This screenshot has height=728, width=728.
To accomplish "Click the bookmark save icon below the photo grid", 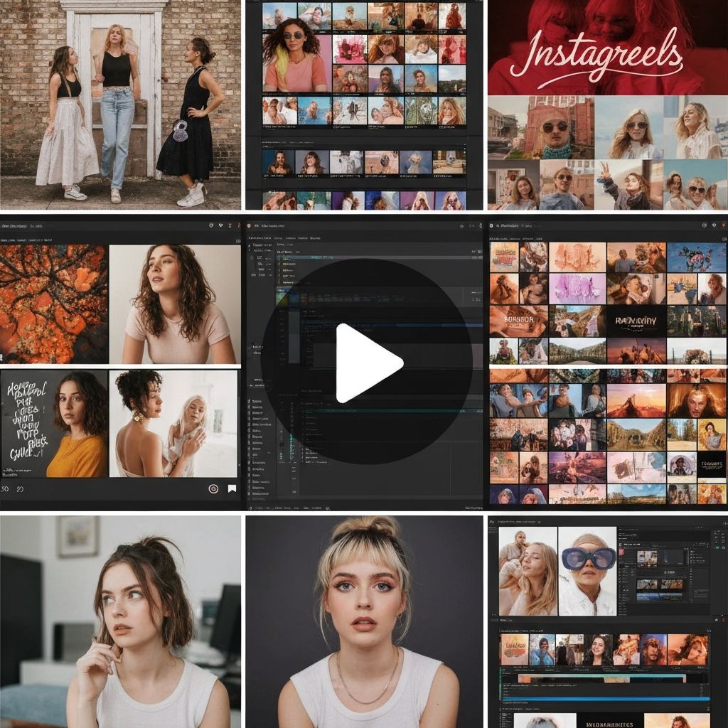I will [232, 488].
